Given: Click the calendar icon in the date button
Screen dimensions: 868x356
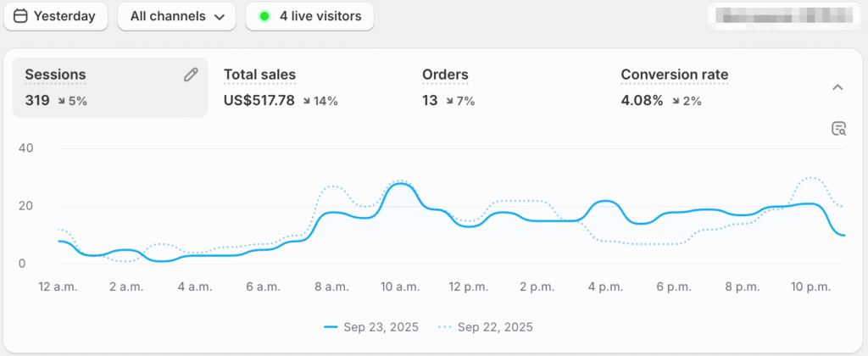Looking at the screenshot, I should [20, 16].
